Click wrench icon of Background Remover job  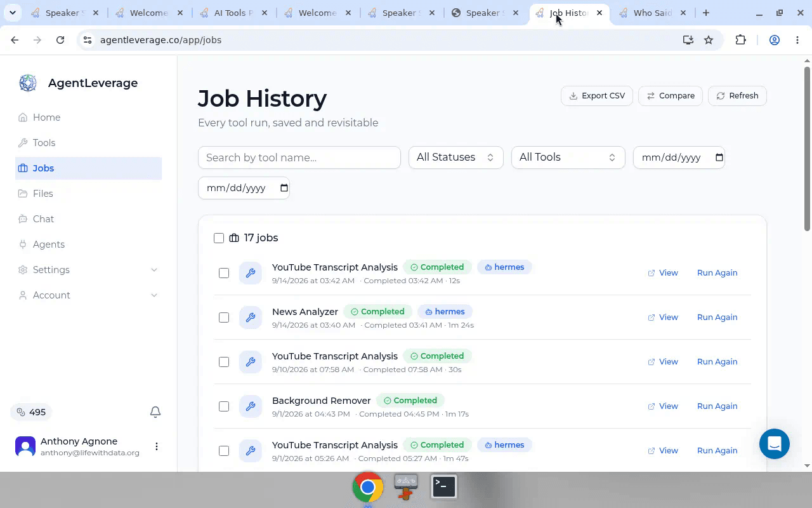tap(251, 406)
